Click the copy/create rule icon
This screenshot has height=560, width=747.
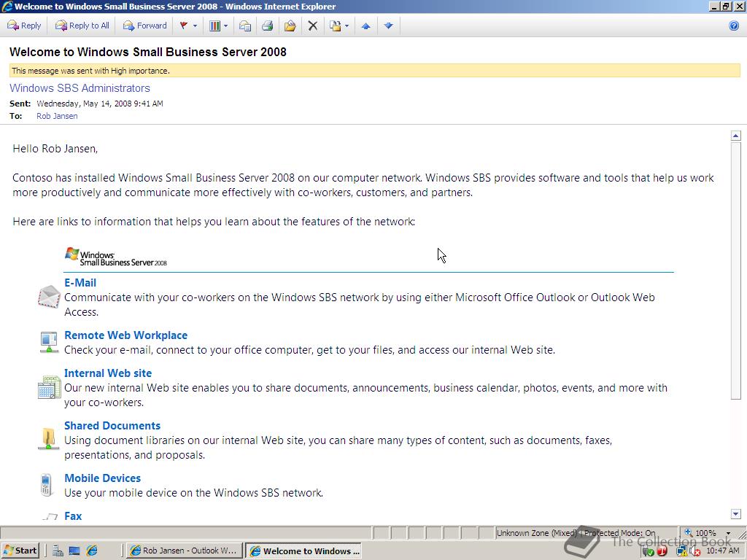336,26
